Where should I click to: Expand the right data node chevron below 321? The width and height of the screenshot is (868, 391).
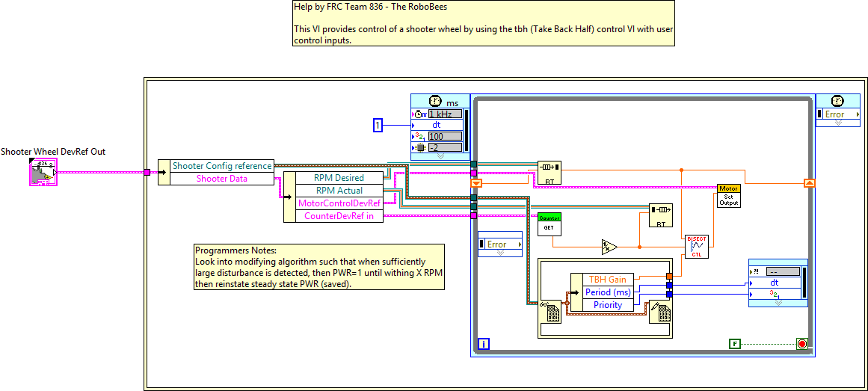[x=778, y=303]
